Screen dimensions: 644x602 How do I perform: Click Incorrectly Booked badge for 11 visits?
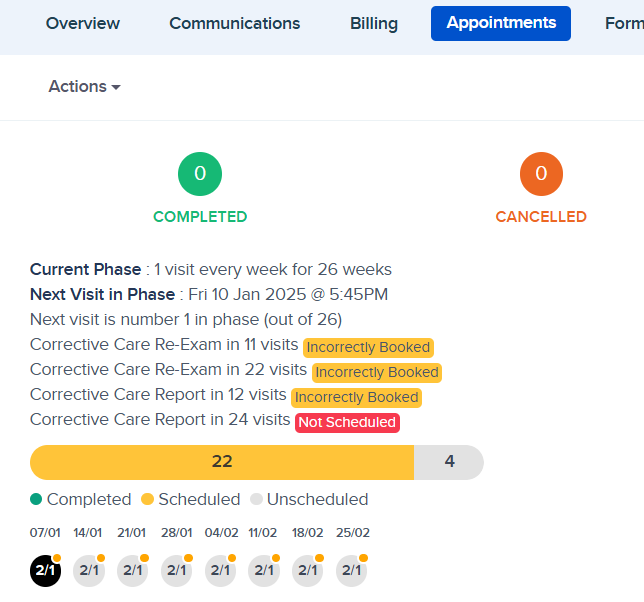tap(368, 347)
